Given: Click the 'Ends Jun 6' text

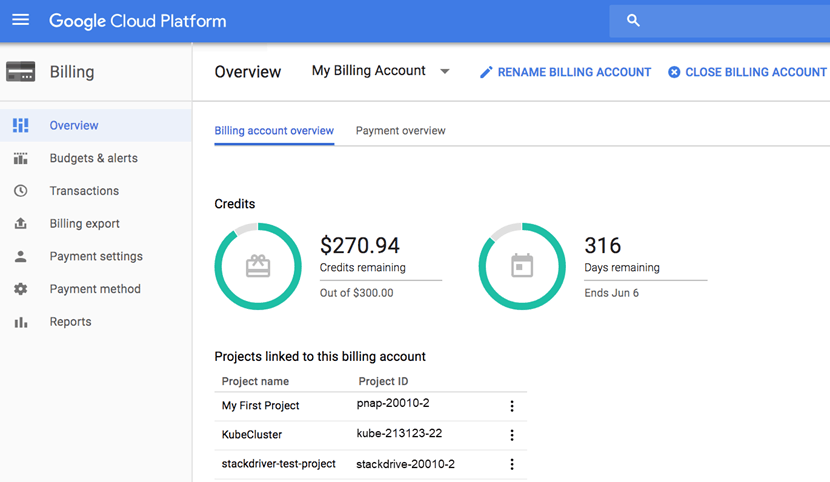Looking at the screenshot, I should 611,293.
